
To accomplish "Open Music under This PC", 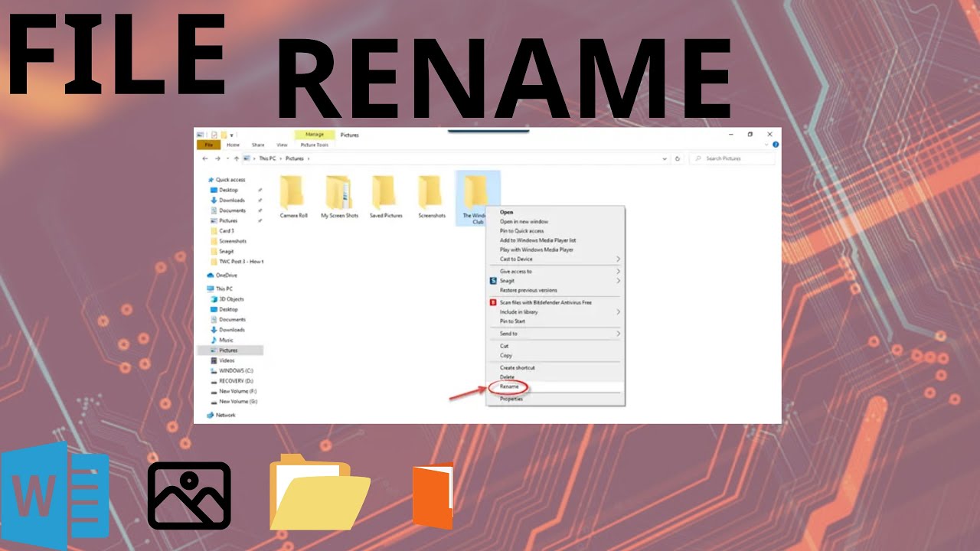I will coord(222,340).
